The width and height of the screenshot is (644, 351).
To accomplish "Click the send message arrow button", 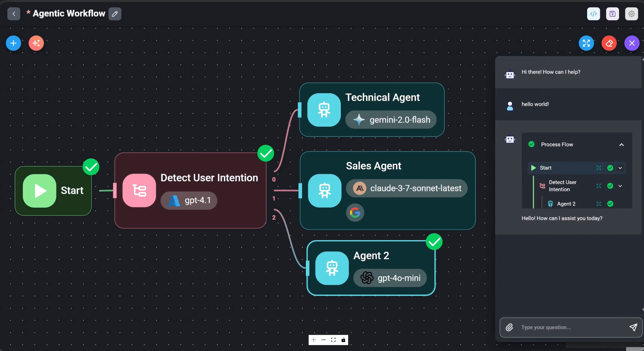I will (633, 327).
